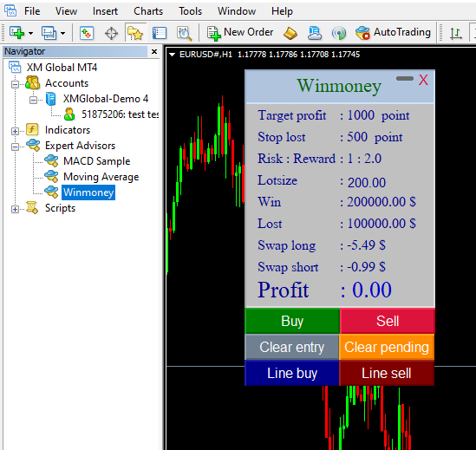Toggle the Terminal window icon
Image resolution: width=476 pixels, height=450 pixels.
(x=160, y=33)
